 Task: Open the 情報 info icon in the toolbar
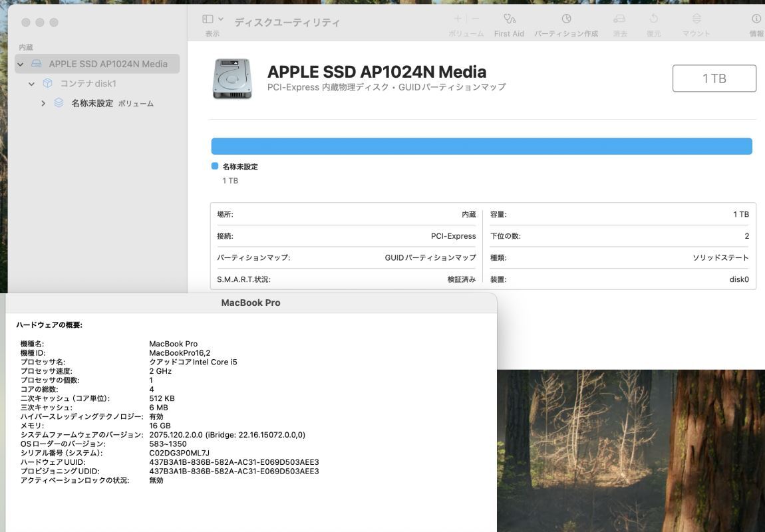(756, 19)
